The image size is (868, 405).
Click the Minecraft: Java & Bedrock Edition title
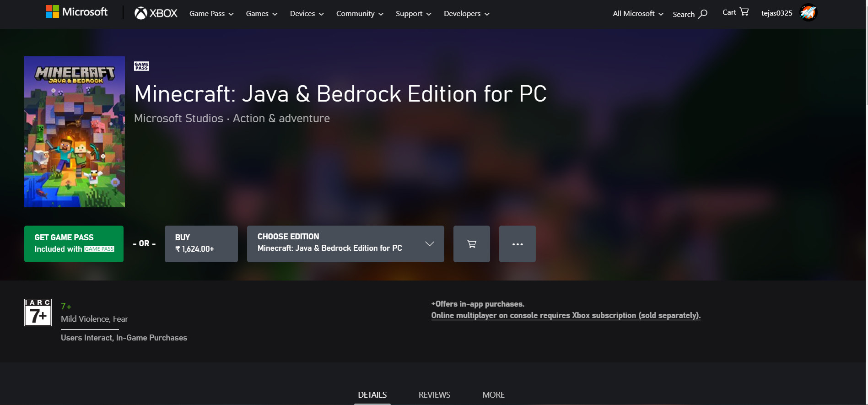(x=340, y=94)
